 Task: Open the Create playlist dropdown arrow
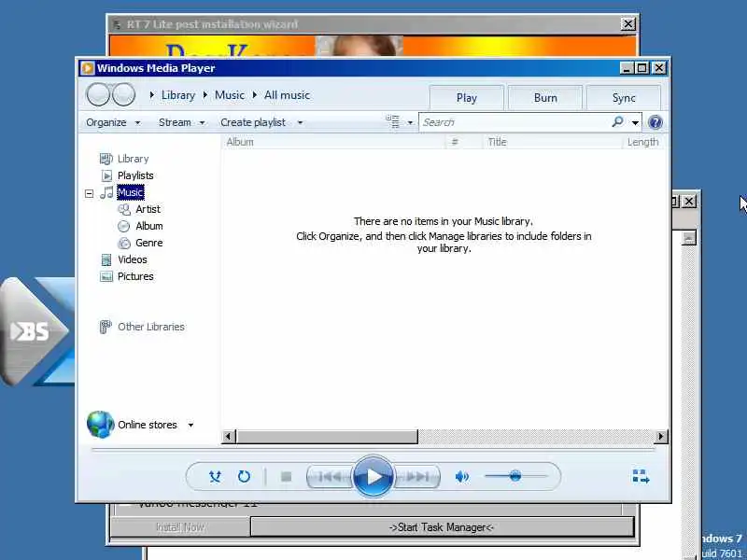(300, 123)
